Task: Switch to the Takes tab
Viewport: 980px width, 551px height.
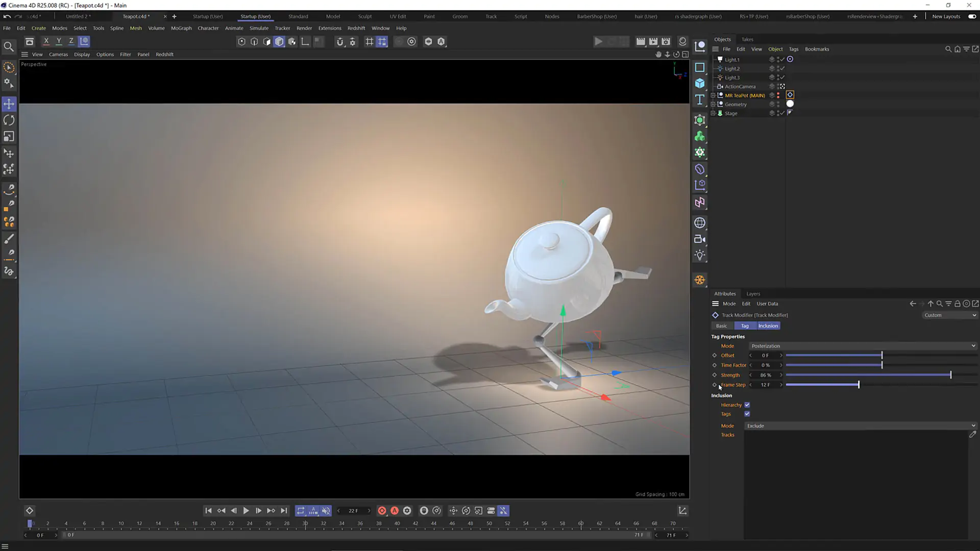Action: [x=747, y=39]
